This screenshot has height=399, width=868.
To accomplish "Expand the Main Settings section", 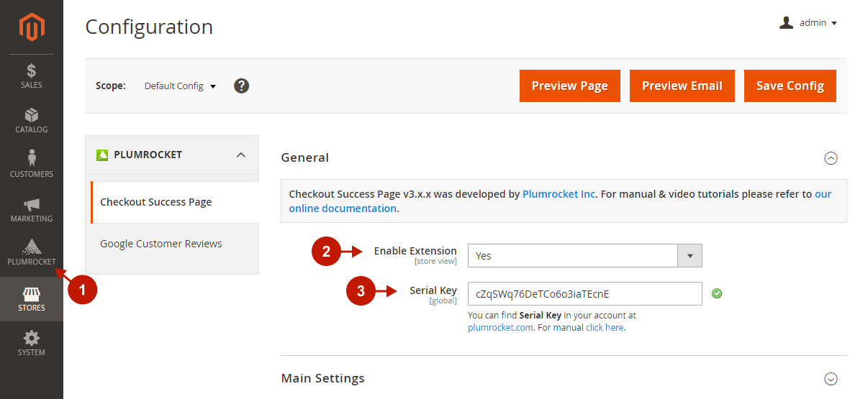I will [831, 379].
